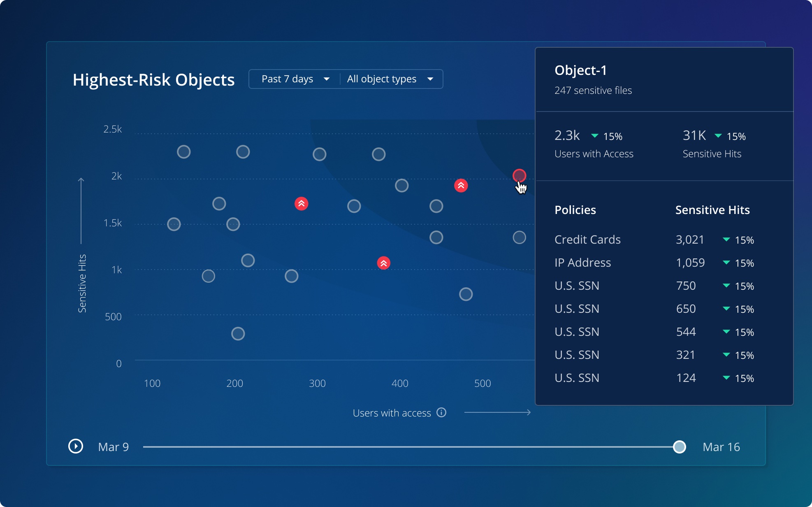Screen dimensions: 812x507
Task: Click the 2.3k Users with Access value
Action: pyautogui.click(x=567, y=135)
